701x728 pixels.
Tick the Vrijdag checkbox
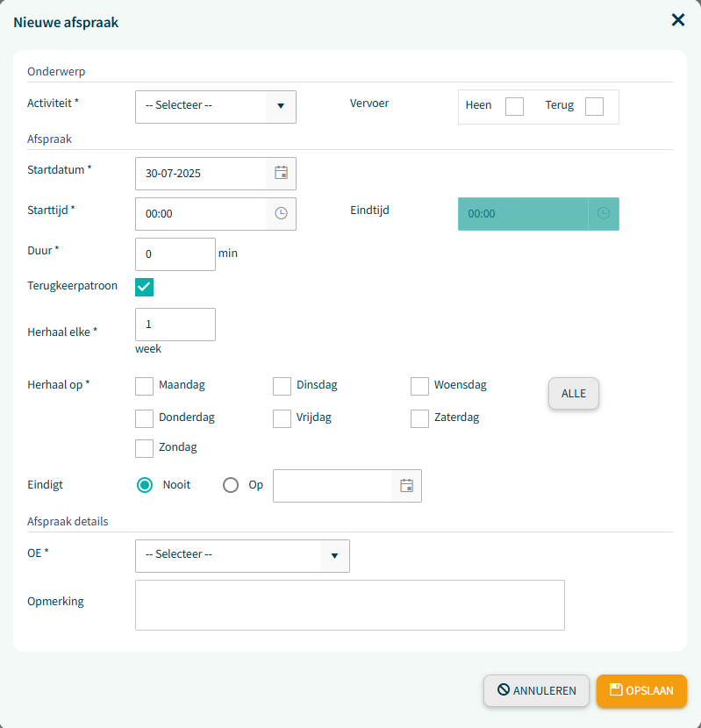[x=282, y=418]
